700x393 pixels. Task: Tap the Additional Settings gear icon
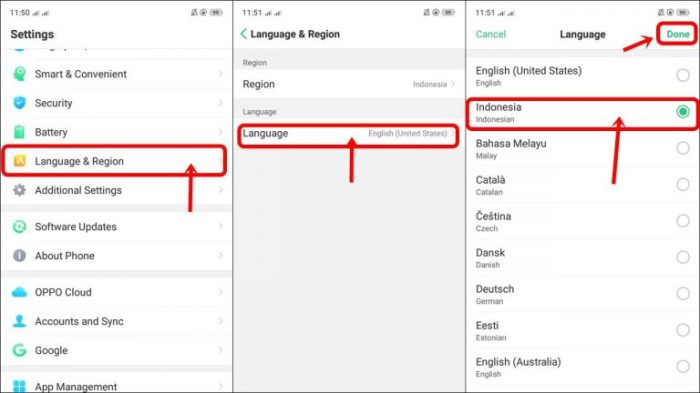tap(19, 190)
